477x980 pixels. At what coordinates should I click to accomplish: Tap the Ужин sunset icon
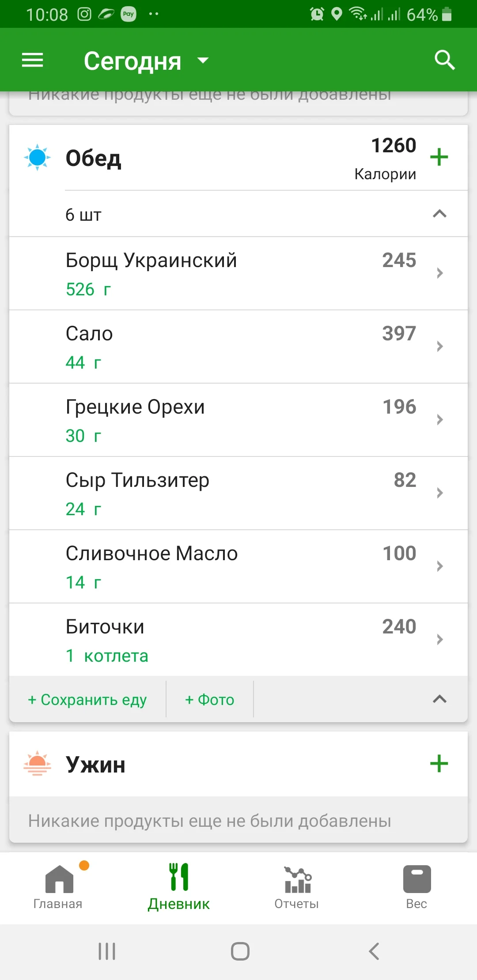37,764
